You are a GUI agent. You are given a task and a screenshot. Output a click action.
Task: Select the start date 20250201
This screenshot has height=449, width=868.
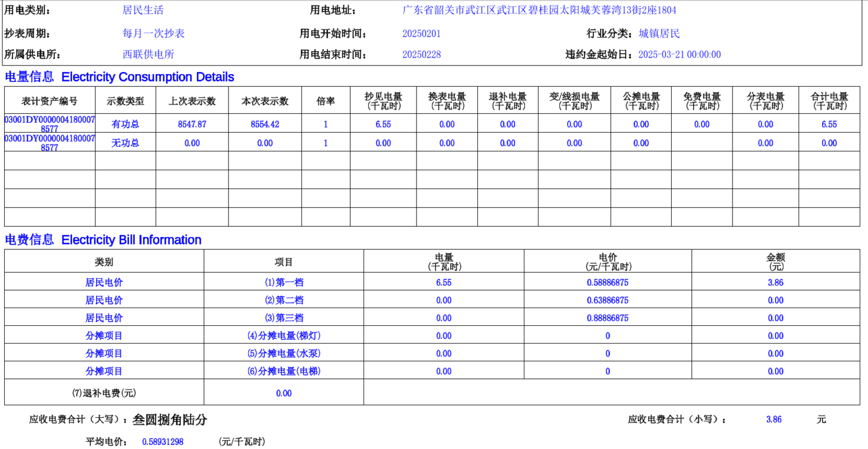[421, 34]
